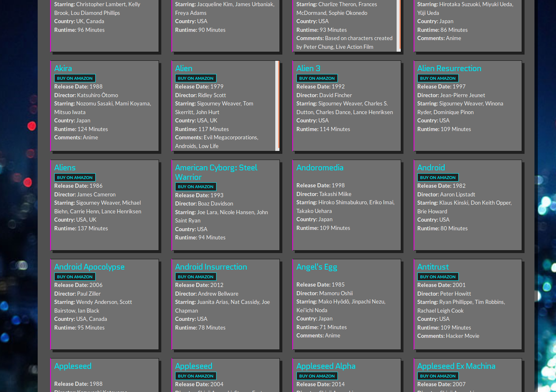This screenshot has width=556, height=392.
Task: Open the Android Apocalypse title link
Action: tap(89, 267)
